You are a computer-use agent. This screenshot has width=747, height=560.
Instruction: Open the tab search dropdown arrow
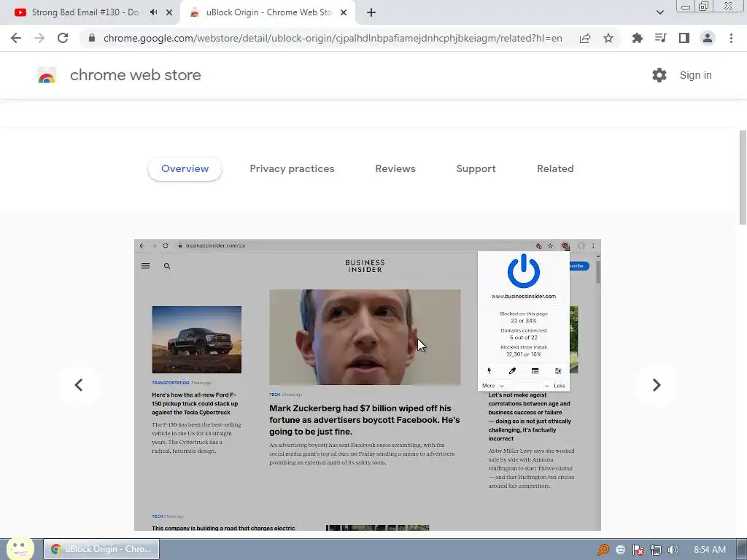(659, 12)
